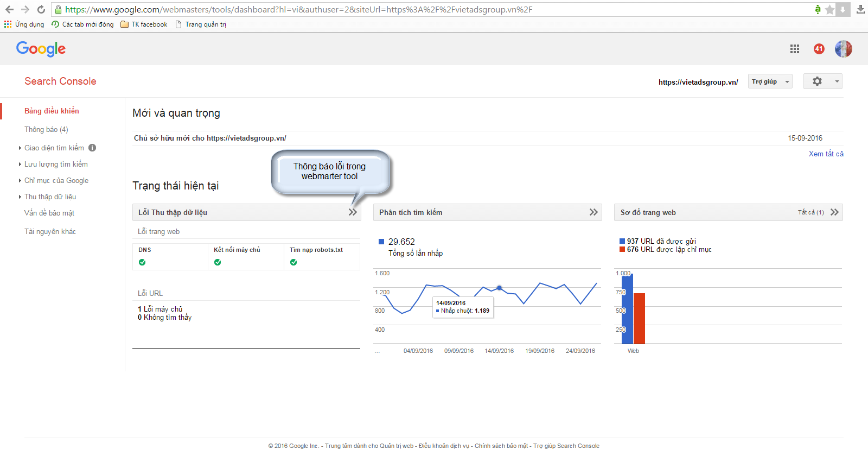Reload the page with refresh icon
Viewport: 868px width, 449px height.
pyautogui.click(x=41, y=9)
